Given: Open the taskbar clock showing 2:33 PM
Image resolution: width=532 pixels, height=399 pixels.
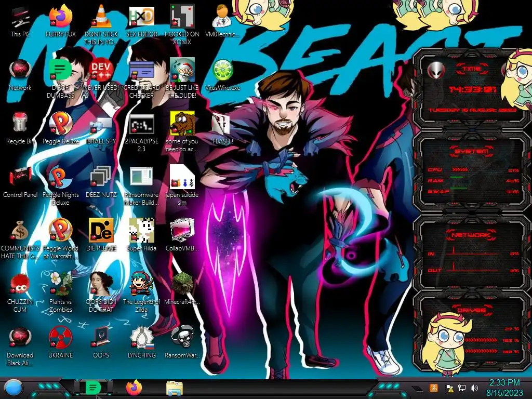Looking at the screenshot, I should coord(504,388).
